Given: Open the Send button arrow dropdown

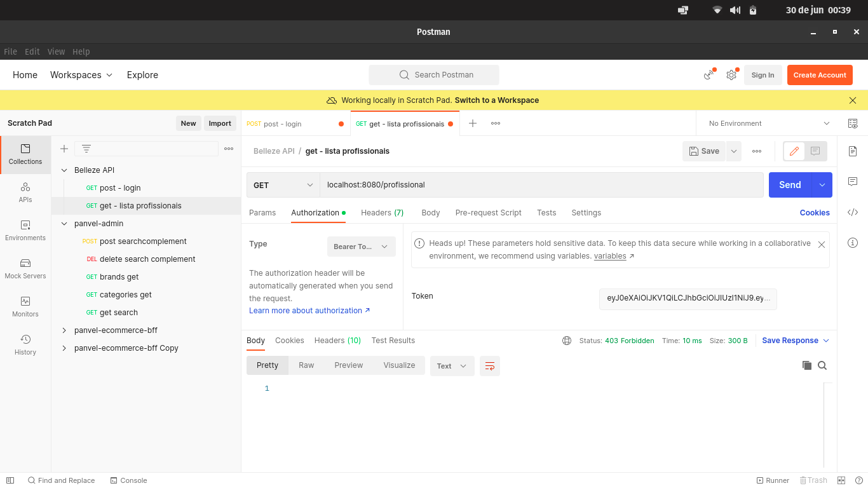Looking at the screenshot, I should tap(822, 185).
